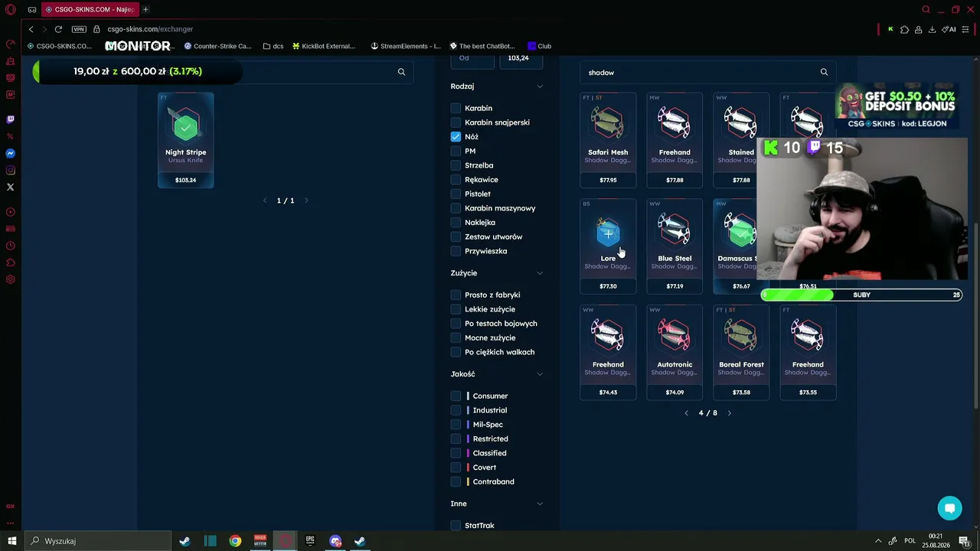Click the address bar URL
980x551 pixels.
(x=150, y=29)
